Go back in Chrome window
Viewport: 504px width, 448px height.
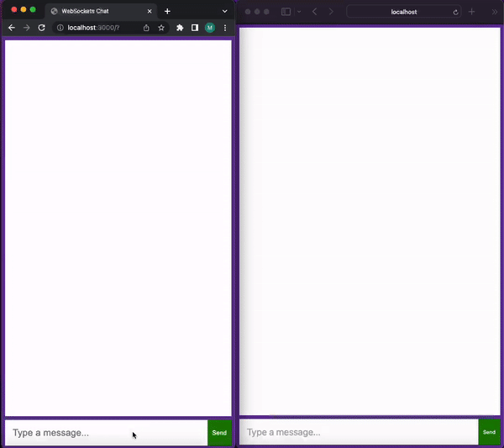pos(12,28)
